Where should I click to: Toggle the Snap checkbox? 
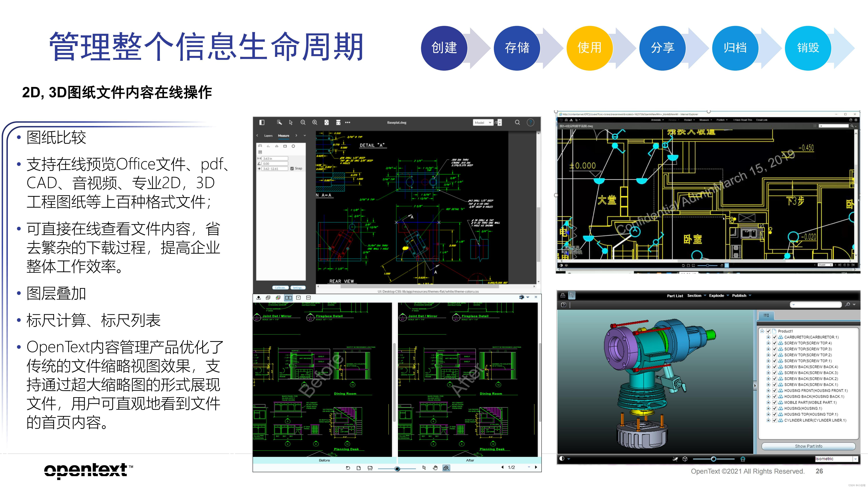[292, 168]
